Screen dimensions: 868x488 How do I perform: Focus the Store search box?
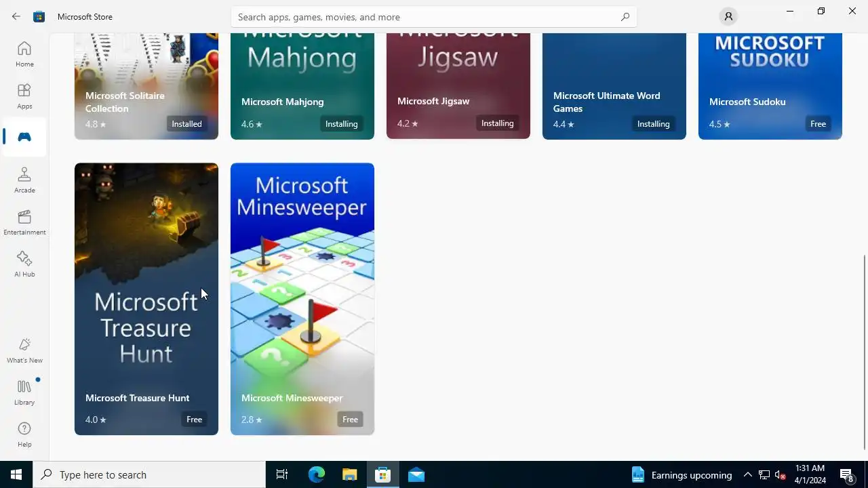tap(434, 17)
